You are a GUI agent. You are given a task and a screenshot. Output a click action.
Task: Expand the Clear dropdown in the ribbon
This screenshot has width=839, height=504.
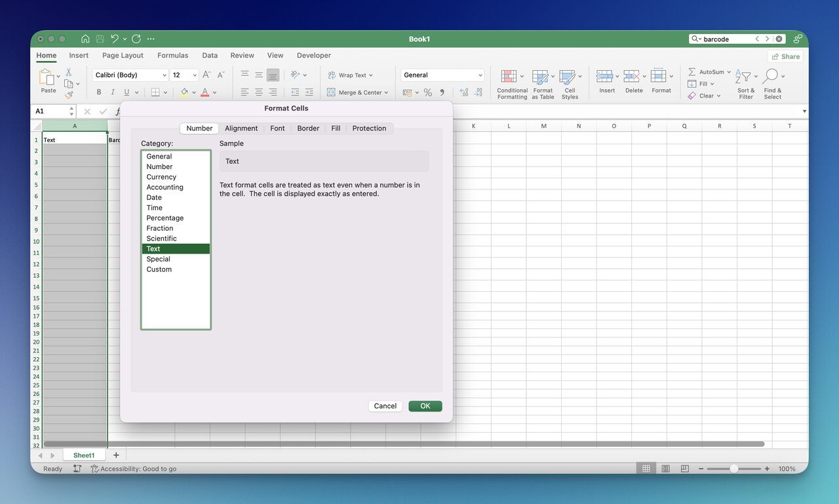[718, 96]
